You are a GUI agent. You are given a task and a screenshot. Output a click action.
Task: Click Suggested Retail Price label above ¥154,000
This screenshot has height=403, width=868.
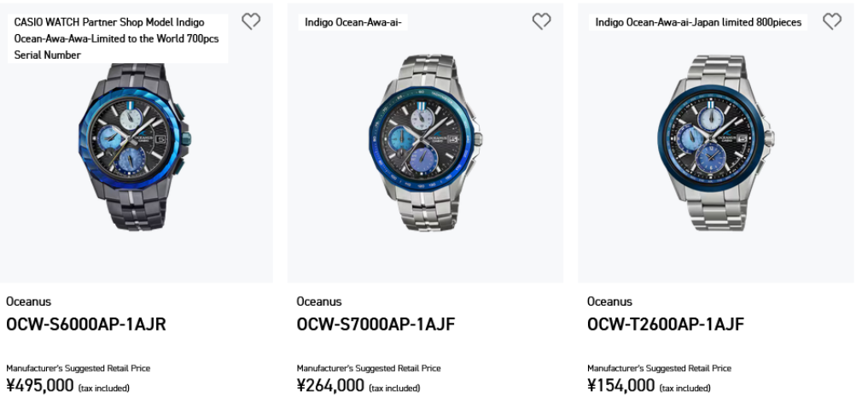tap(659, 368)
